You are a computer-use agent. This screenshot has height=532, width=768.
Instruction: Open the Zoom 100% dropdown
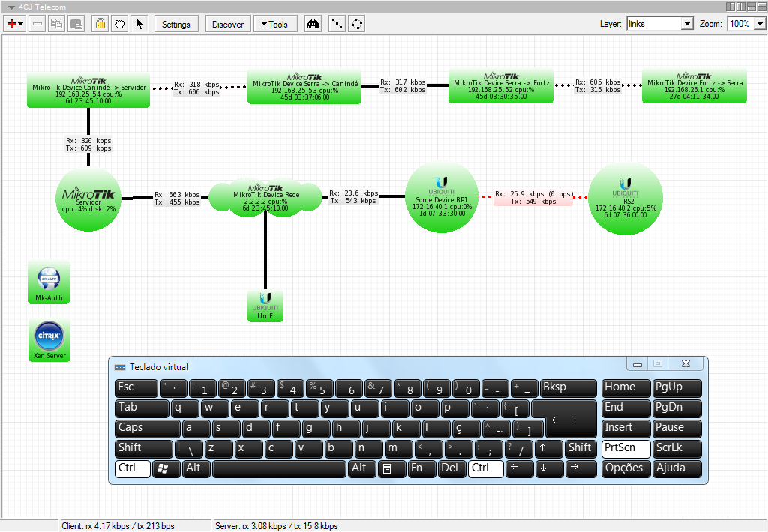point(760,23)
